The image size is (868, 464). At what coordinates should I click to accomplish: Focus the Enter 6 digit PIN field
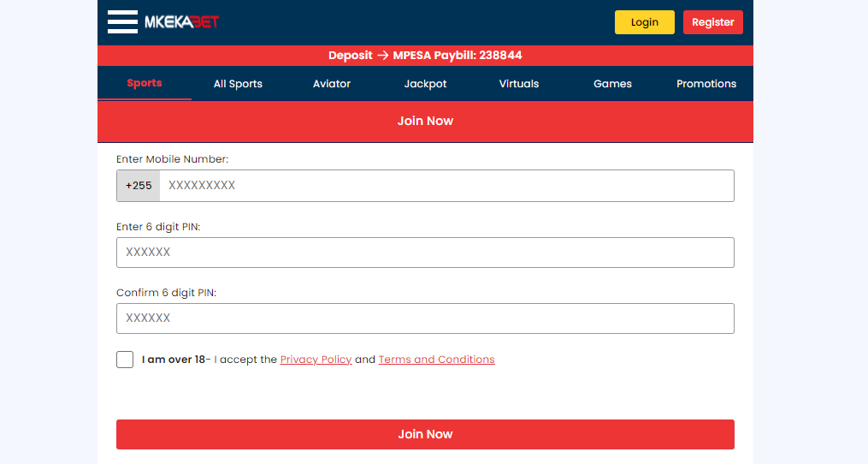click(425, 253)
